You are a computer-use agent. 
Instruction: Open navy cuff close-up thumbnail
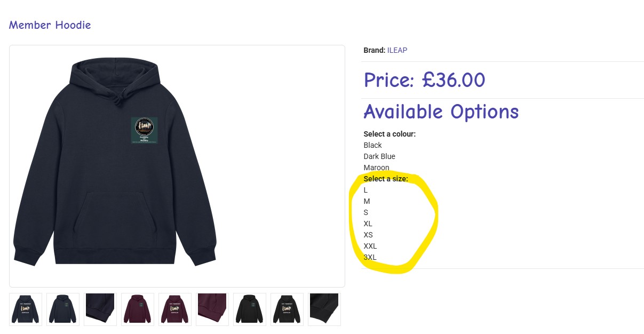[100, 309]
